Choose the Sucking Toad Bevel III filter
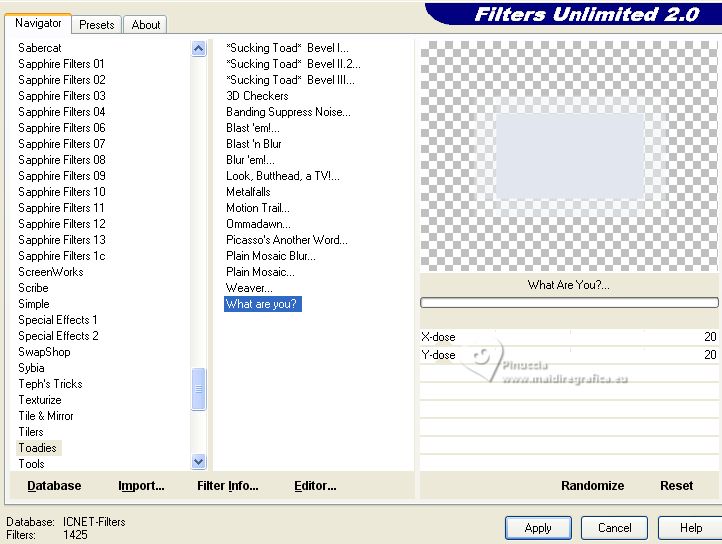 pos(290,80)
